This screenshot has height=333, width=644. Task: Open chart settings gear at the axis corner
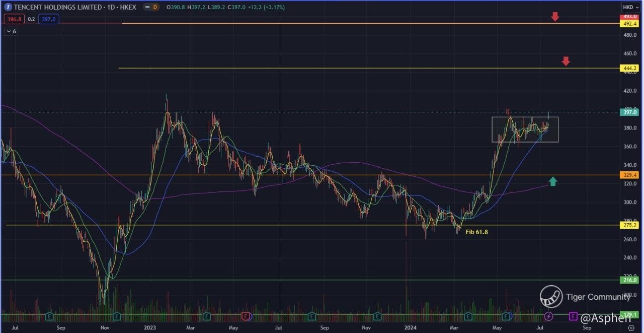631,327
